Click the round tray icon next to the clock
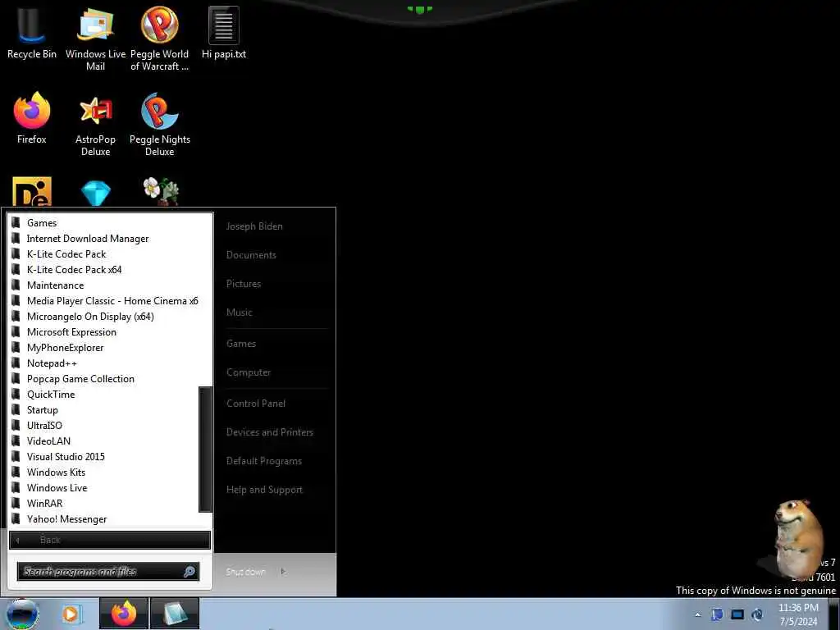Screen dimensions: 840x630 pos(757,614)
